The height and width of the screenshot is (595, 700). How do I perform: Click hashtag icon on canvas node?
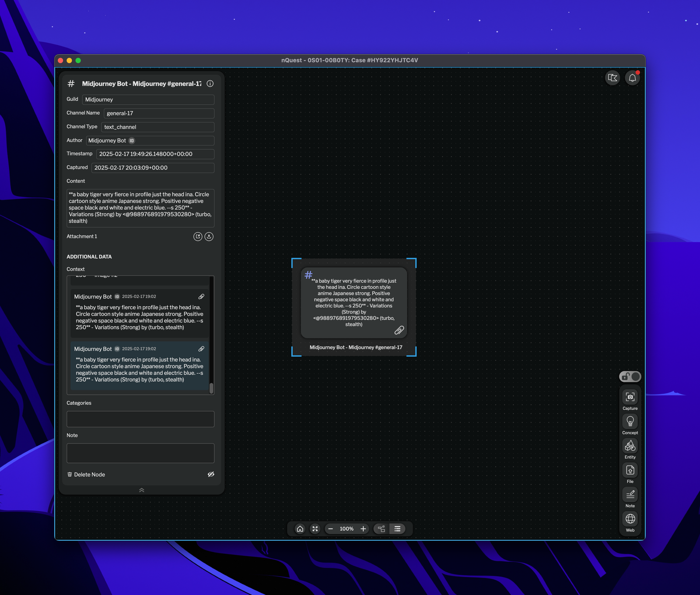[x=308, y=275]
